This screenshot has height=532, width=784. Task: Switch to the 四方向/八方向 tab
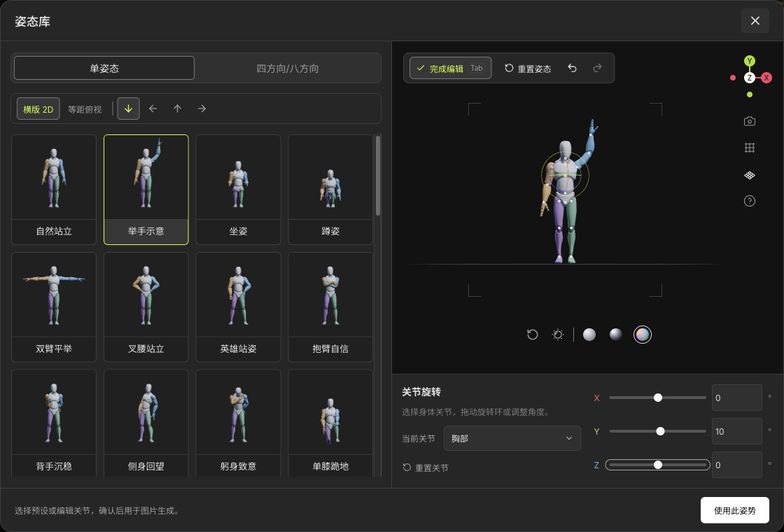pyautogui.click(x=288, y=68)
